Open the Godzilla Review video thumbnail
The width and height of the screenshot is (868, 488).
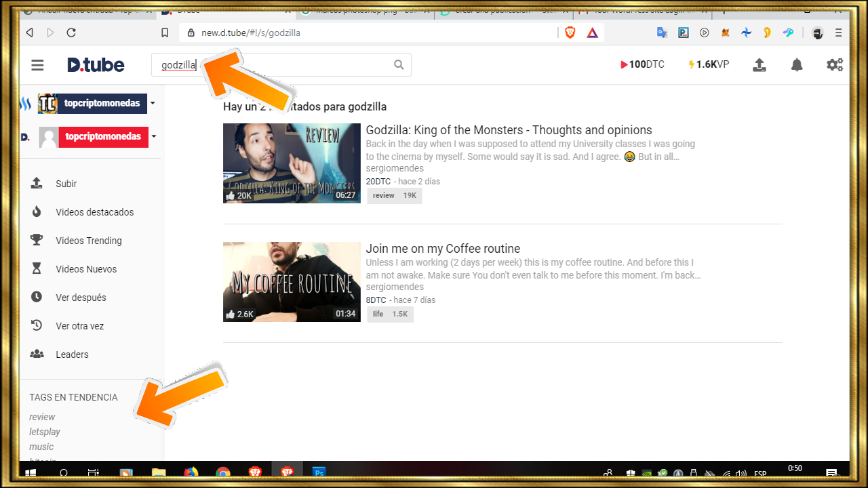coord(292,163)
